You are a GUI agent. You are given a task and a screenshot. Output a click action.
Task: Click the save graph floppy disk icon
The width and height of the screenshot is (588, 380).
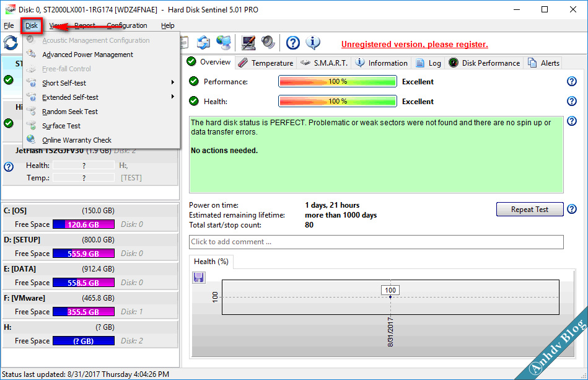click(198, 278)
